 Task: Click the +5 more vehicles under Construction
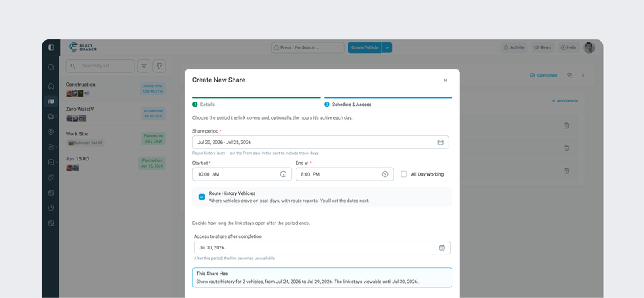click(x=87, y=93)
